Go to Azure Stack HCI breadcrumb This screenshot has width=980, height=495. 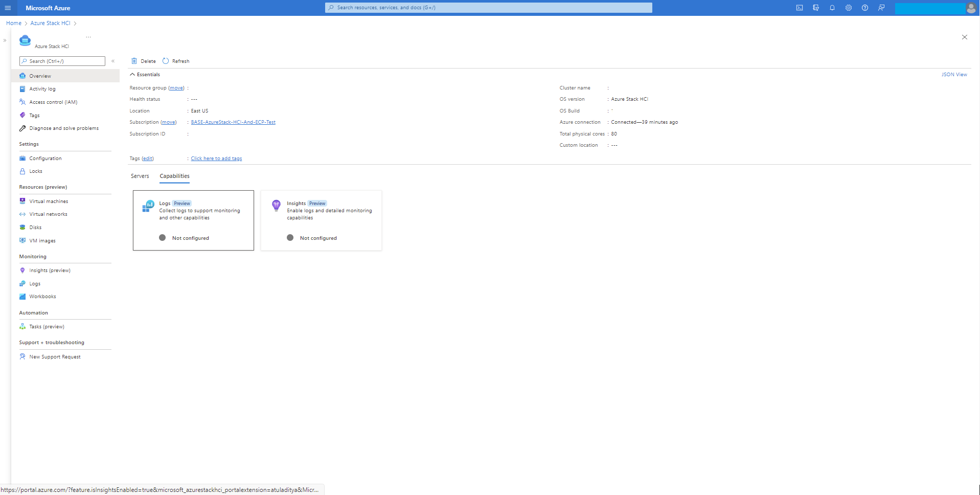click(50, 23)
